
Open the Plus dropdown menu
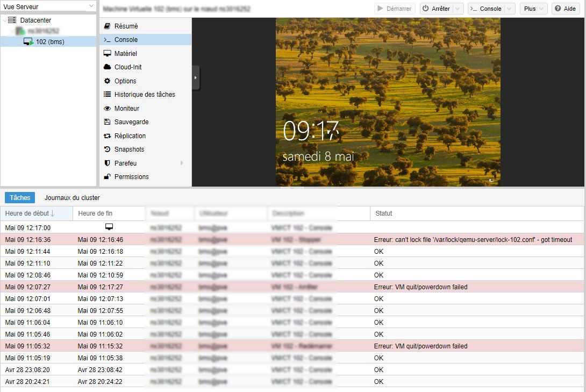(x=534, y=9)
